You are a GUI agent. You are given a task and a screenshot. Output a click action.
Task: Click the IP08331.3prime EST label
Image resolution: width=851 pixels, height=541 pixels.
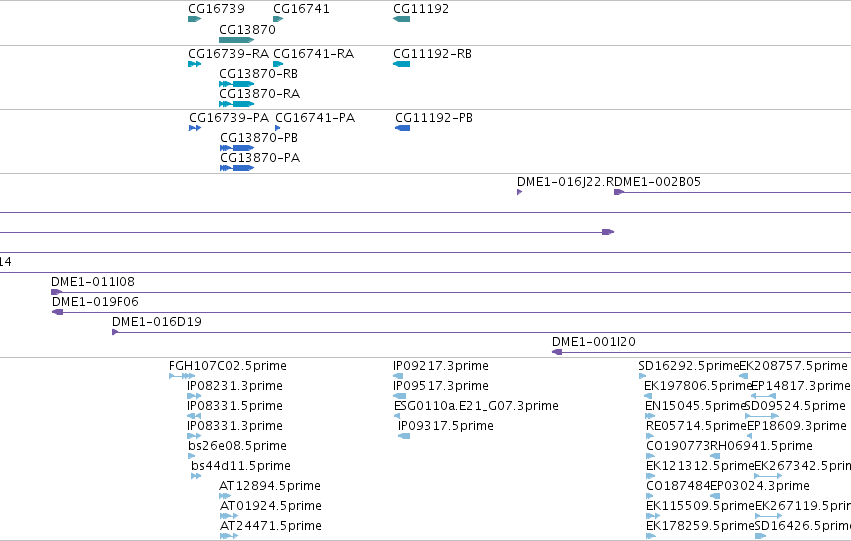pyautogui.click(x=235, y=426)
